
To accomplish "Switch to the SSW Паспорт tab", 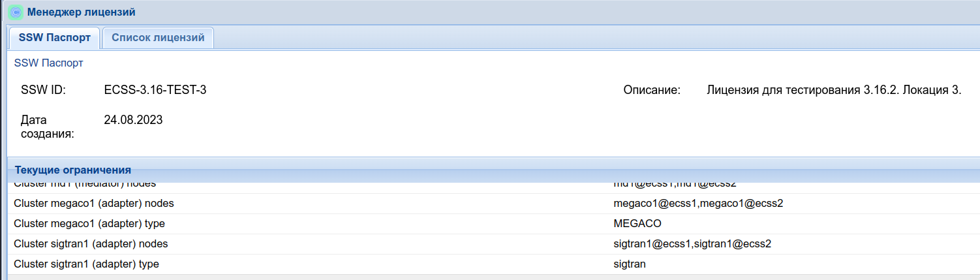I will click(54, 38).
